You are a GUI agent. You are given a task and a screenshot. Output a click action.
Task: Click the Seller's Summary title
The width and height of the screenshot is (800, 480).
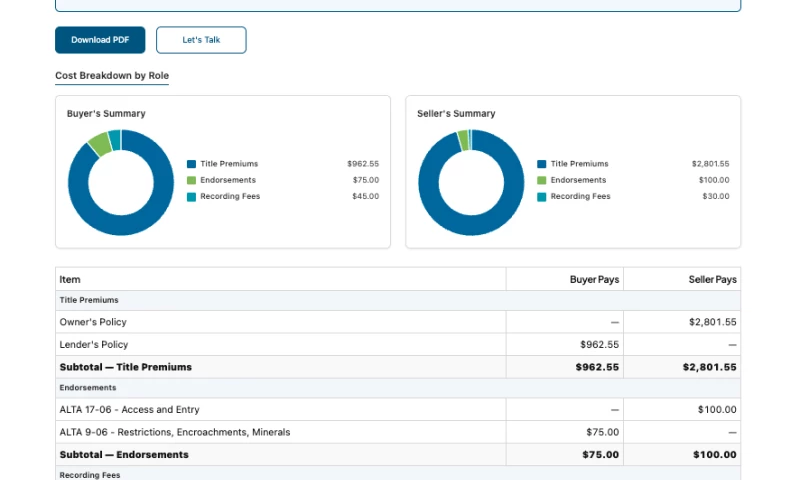456,113
